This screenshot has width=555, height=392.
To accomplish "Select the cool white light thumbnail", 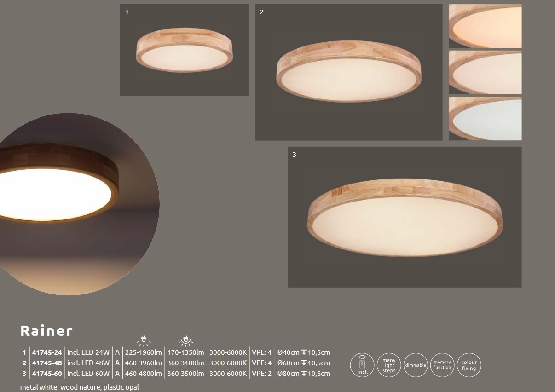I will tap(485, 118).
